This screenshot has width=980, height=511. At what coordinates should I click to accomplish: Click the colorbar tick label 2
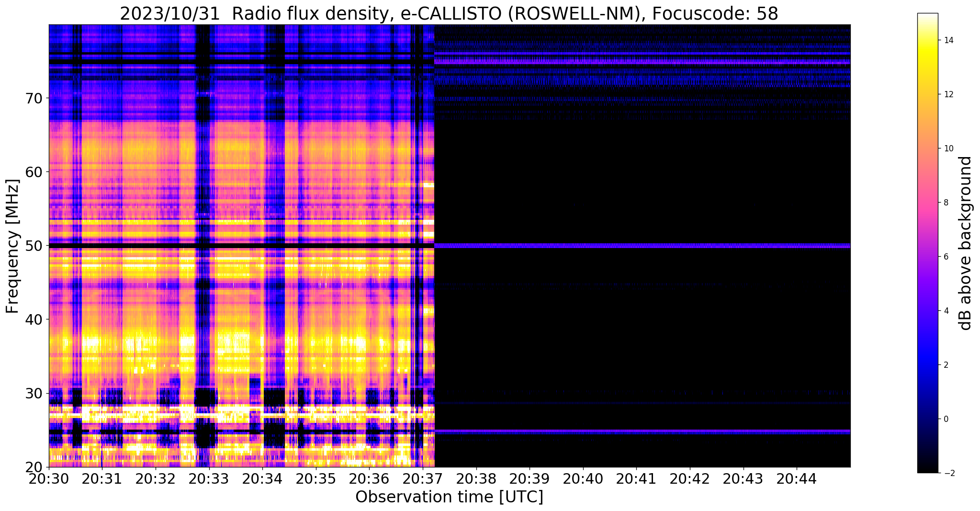tap(946, 365)
